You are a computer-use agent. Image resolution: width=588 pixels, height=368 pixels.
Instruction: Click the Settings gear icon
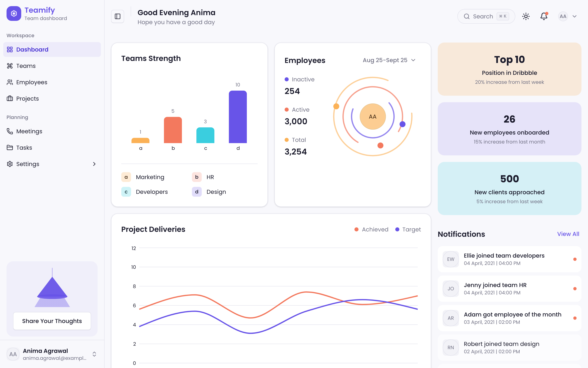point(10,164)
